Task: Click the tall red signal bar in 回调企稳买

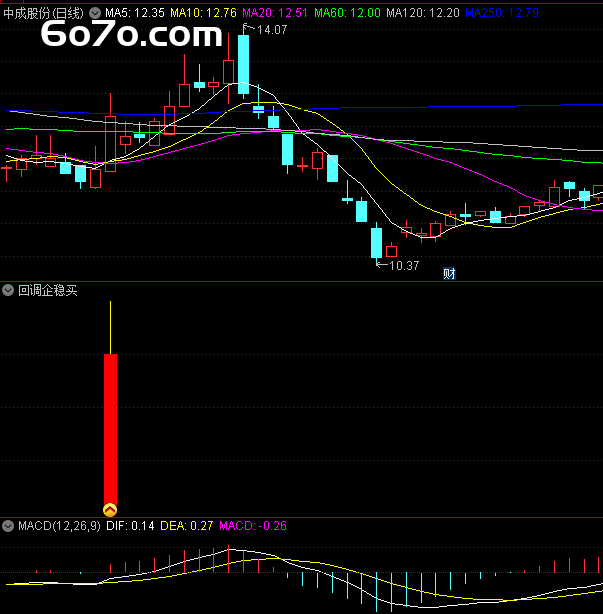Action: (110, 429)
